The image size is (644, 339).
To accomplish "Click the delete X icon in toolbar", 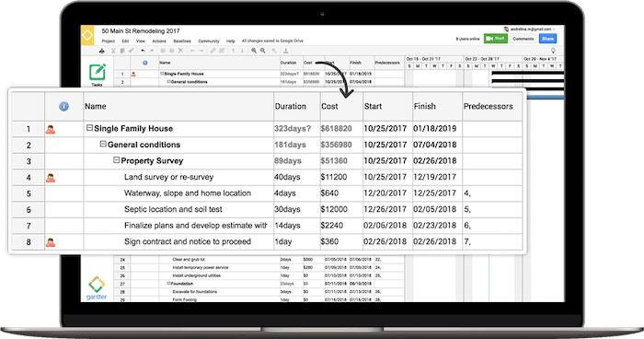I will 180,51.
